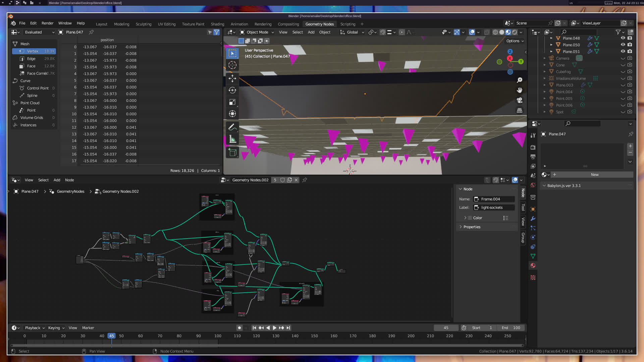Toggle camera view icon in viewport
Screen dimensions: 644x362
click(x=520, y=100)
